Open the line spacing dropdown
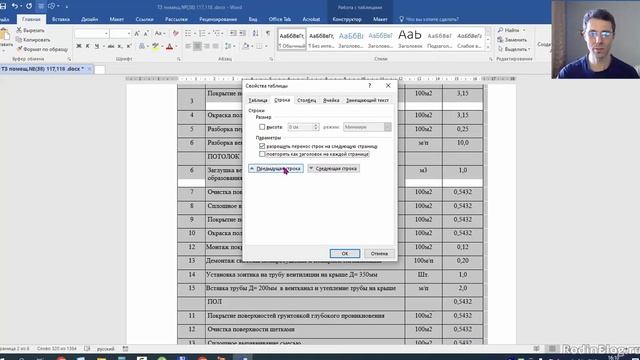This screenshot has height=360, width=640. 229,46
